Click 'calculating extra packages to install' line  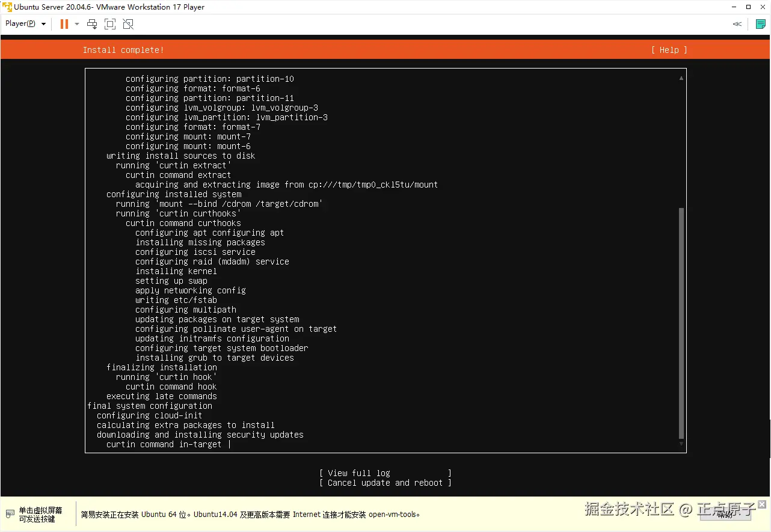click(186, 425)
